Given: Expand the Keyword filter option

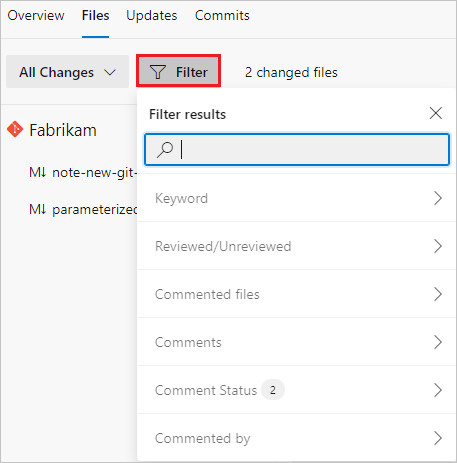Looking at the screenshot, I should pyautogui.click(x=296, y=198).
